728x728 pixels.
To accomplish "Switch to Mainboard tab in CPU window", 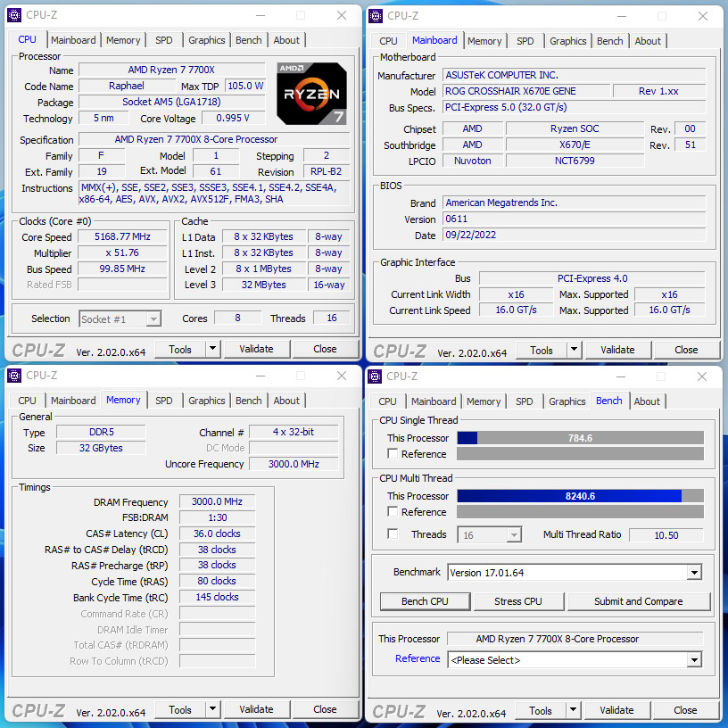I will pyautogui.click(x=73, y=40).
